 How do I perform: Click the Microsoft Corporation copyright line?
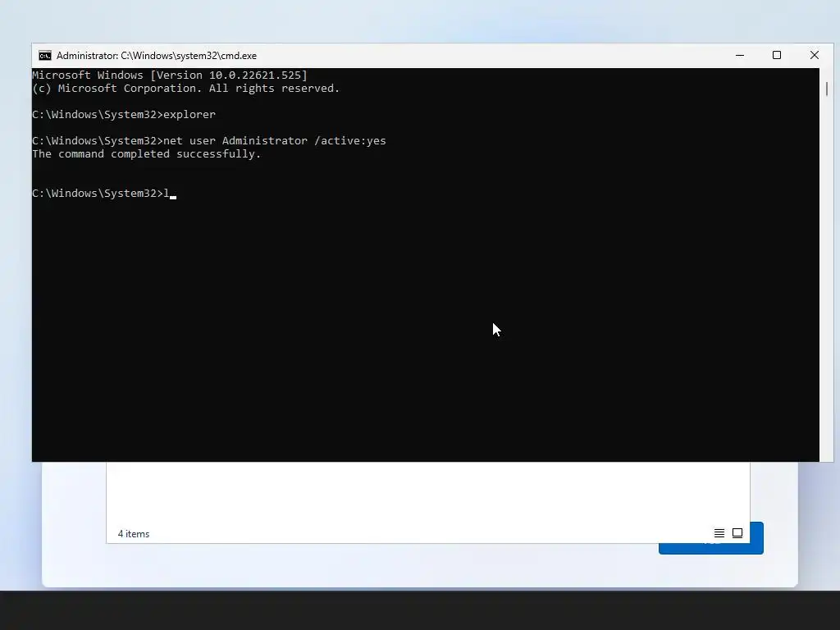[186, 89]
